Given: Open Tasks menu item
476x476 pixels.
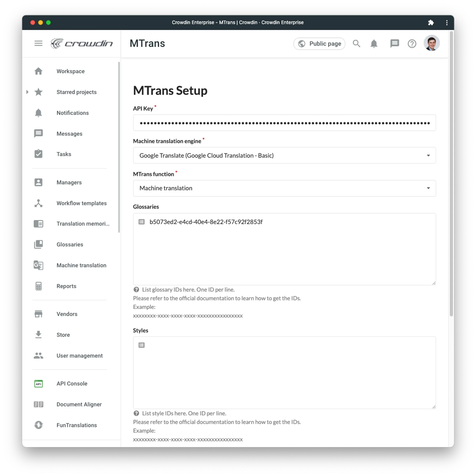Looking at the screenshot, I should pos(64,154).
